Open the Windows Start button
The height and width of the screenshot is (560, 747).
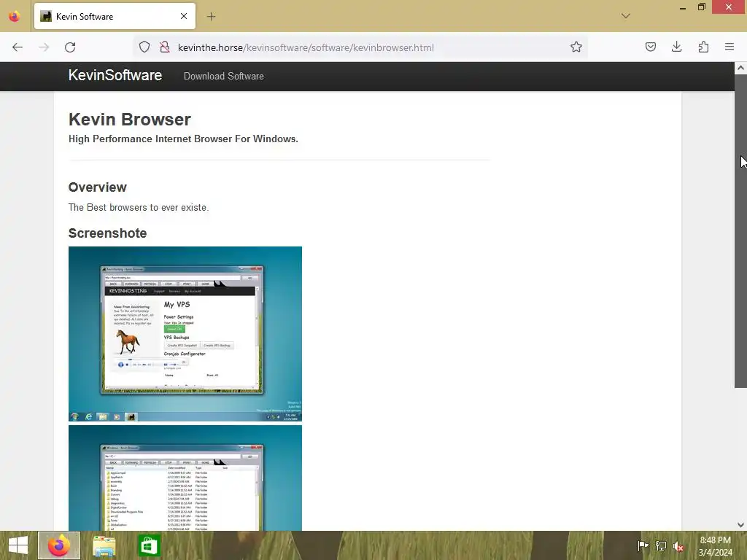click(x=18, y=545)
